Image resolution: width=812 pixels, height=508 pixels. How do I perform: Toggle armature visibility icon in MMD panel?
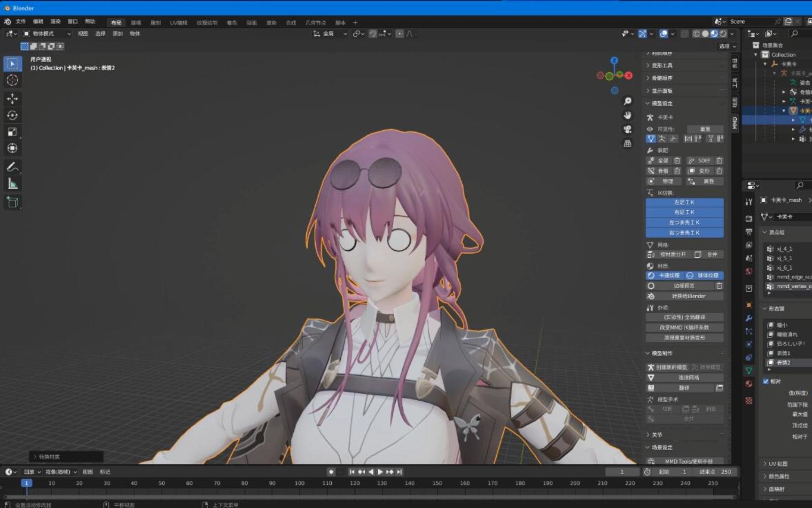click(662, 139)
